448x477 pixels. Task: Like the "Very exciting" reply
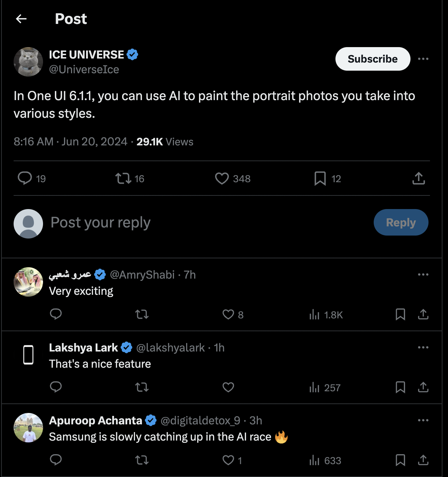228,314
